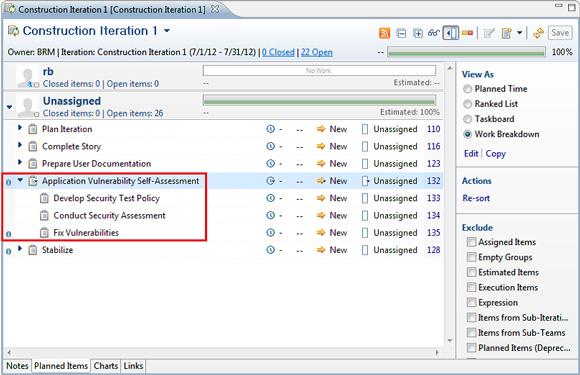Click the yellow refresh arrows icon

539,33
